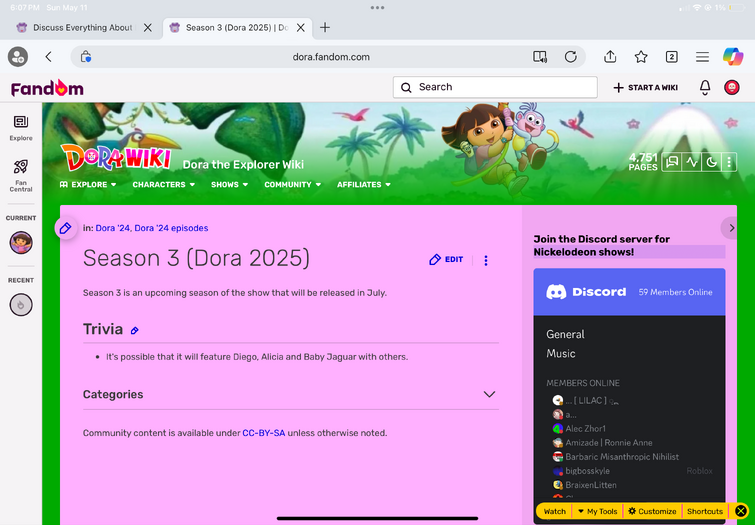
Task: Open the wiki Discuss icon
Action: [672, 162]
